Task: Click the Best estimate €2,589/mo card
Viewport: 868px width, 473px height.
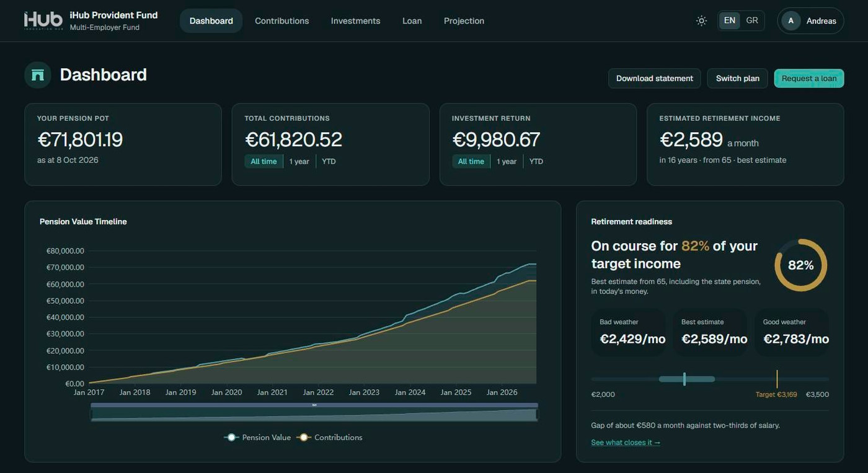Action: [711, 332]
